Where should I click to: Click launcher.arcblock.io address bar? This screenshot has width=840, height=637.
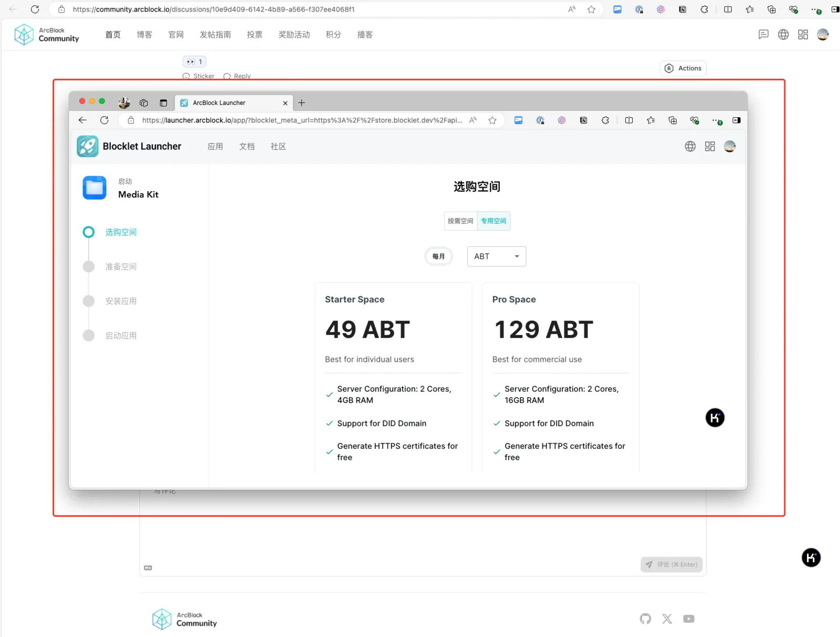pos(302,120)
